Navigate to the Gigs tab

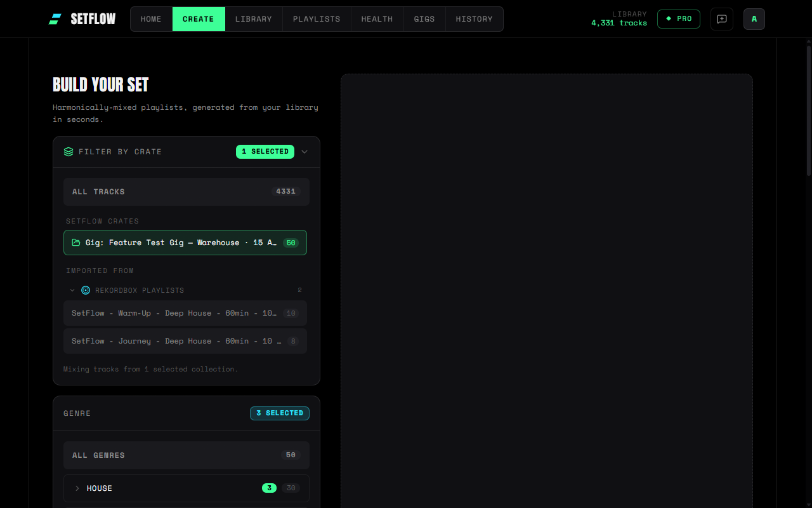(424, 19)
